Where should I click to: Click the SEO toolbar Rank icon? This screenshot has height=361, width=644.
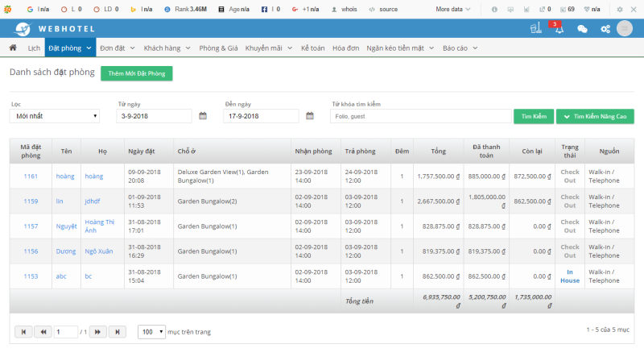pyautogui.click(x=167, y=9)
